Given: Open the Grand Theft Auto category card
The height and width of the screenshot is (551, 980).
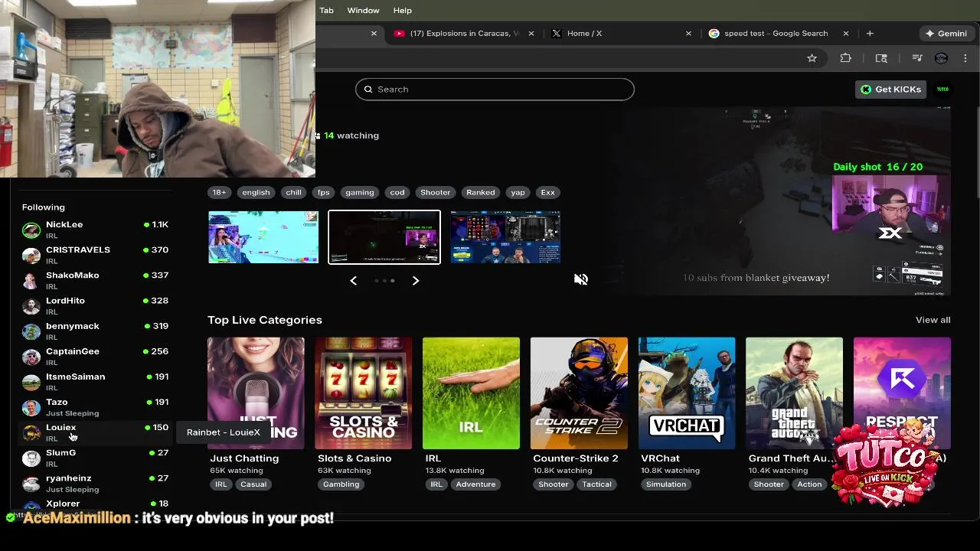Looking at the screenshot, I should pos(794,393).
